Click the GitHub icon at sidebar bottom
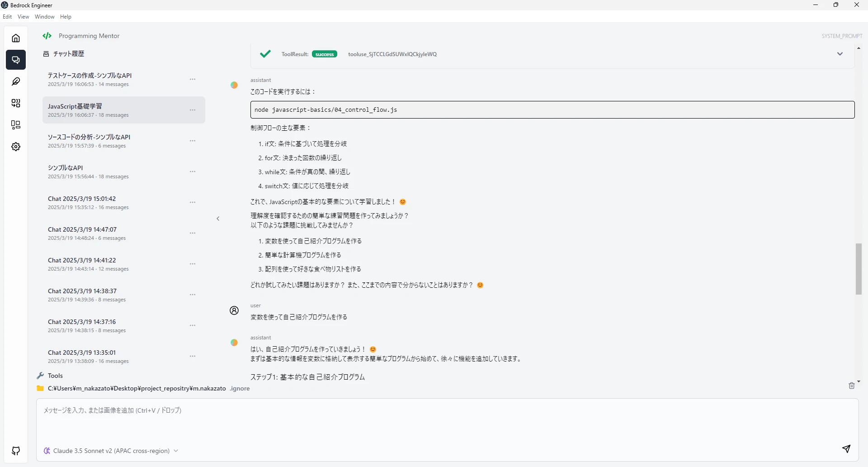Screen dimensions: 868x467 pos(16,451)
